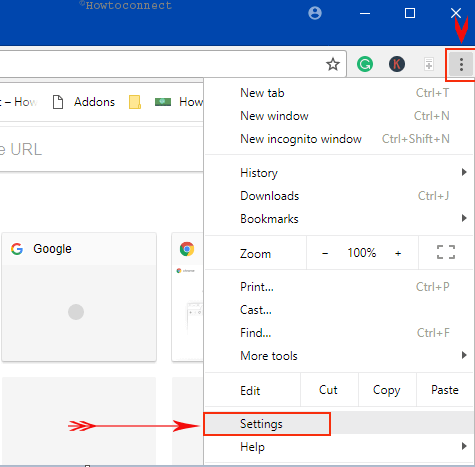Click the K extension icon
This screenshot has width=475, height=467.
click(397, 64)
